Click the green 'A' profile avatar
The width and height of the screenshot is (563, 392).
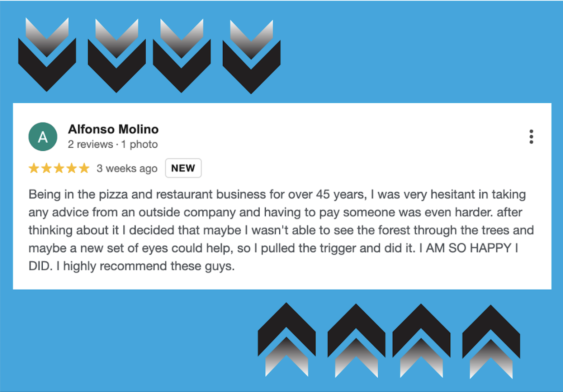click(43, 137)
